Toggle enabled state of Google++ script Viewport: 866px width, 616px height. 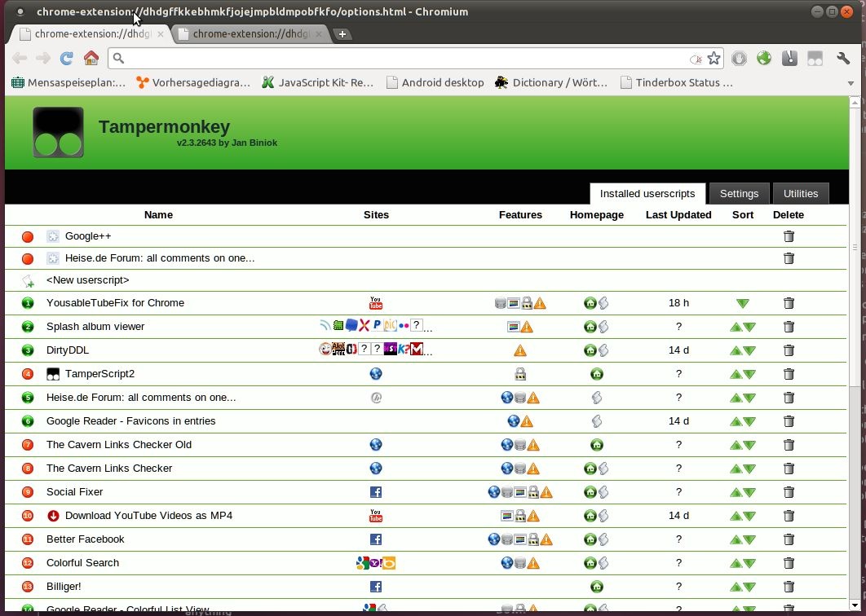[28, 237]
